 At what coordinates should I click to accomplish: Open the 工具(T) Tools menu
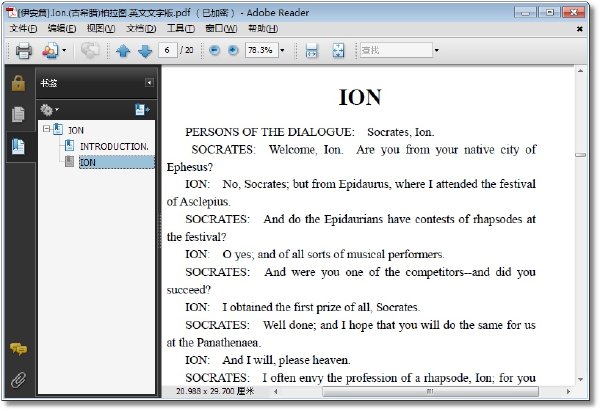coord(181,29)
